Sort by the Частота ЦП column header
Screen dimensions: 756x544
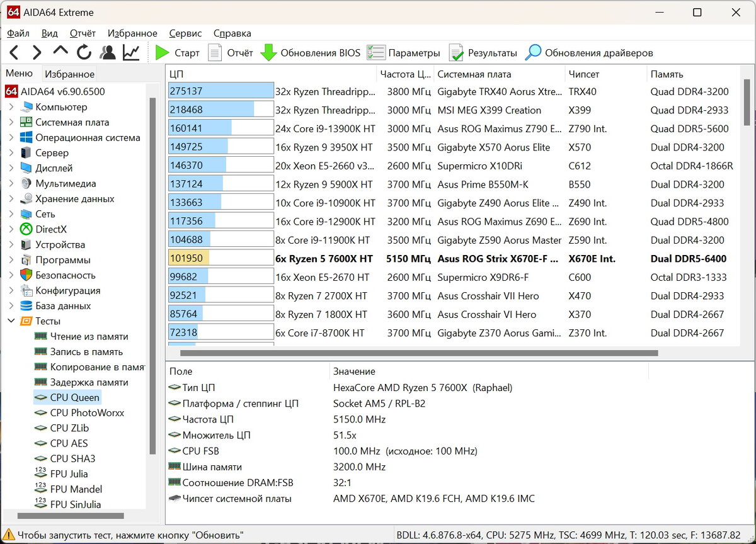[405, 74]
